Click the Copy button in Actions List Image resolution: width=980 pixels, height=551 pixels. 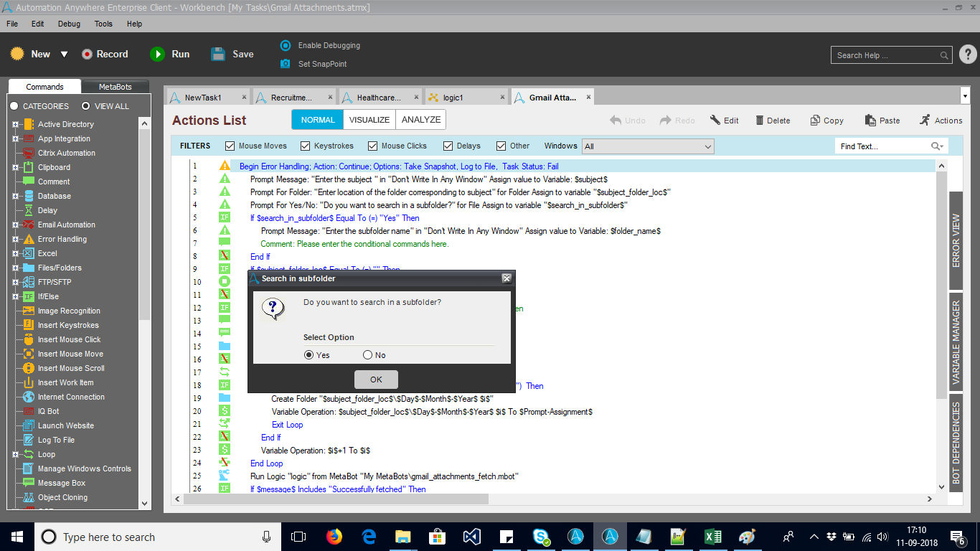(x=826, y=121)
